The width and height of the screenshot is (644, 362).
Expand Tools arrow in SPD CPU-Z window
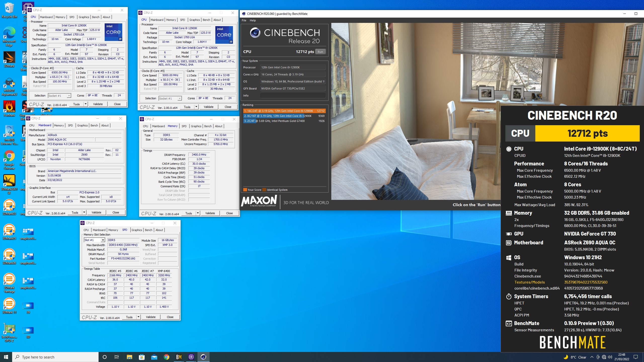(x=138, y=317)
